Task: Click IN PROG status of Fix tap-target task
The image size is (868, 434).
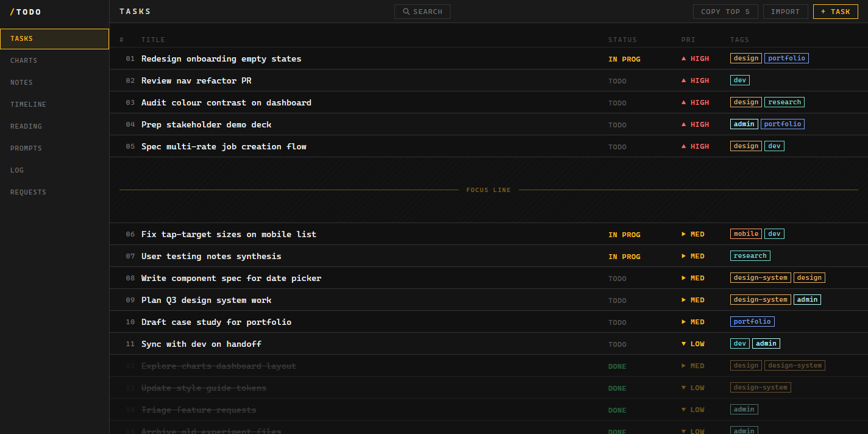Action: pos(624,235)
